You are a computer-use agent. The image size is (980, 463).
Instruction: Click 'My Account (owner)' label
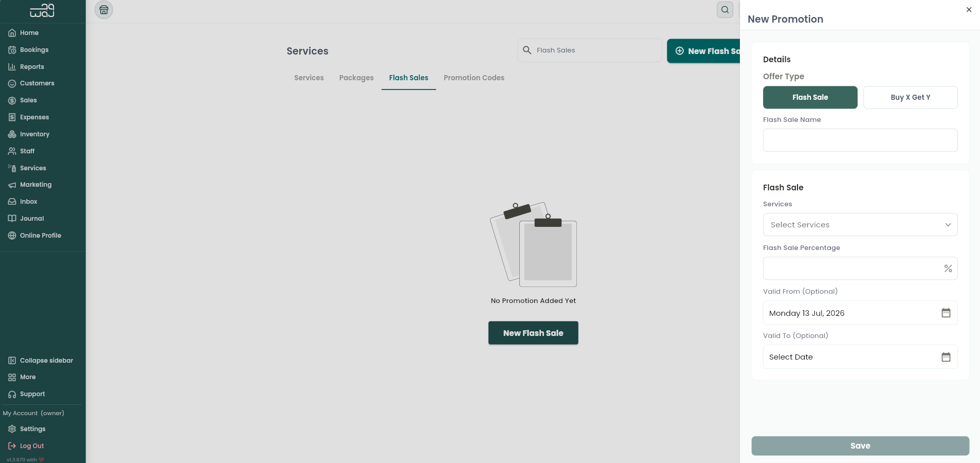coord(33,413)
